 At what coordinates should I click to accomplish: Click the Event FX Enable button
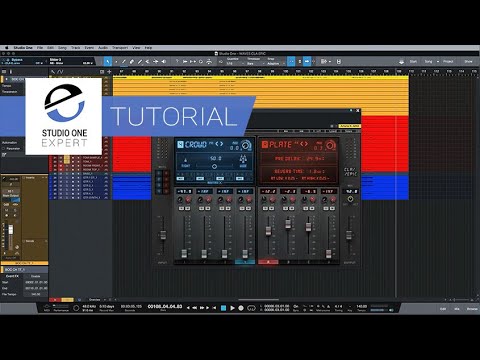click(x=35, y=276)
